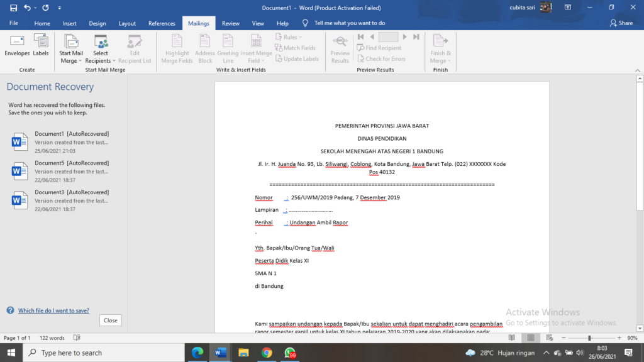Open File Explorer from taskbar
This screenshot has height=362, width=644.
[243, 353]
